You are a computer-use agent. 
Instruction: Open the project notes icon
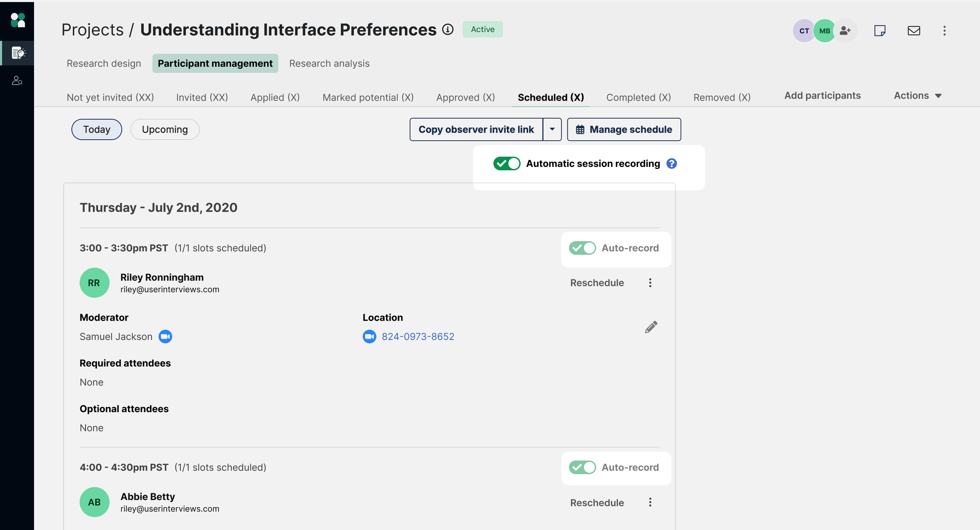coord(880,30)
